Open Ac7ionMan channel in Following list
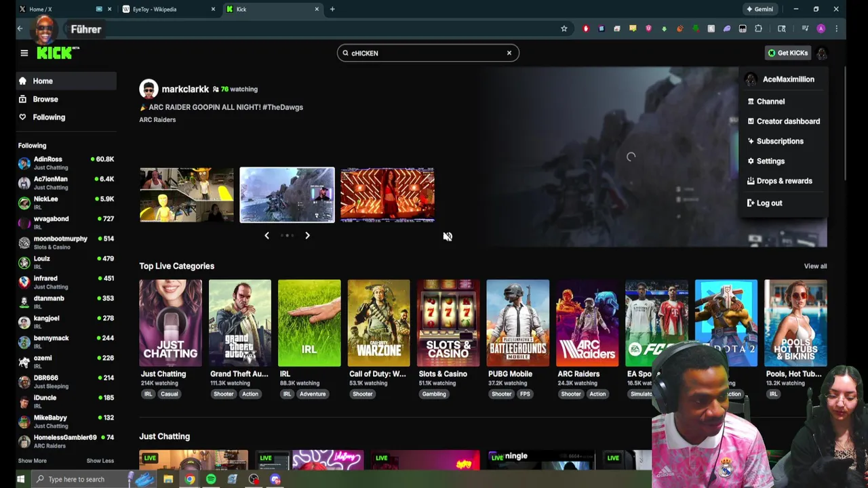Viewport: 868px width, 488px height. point(66,183)
